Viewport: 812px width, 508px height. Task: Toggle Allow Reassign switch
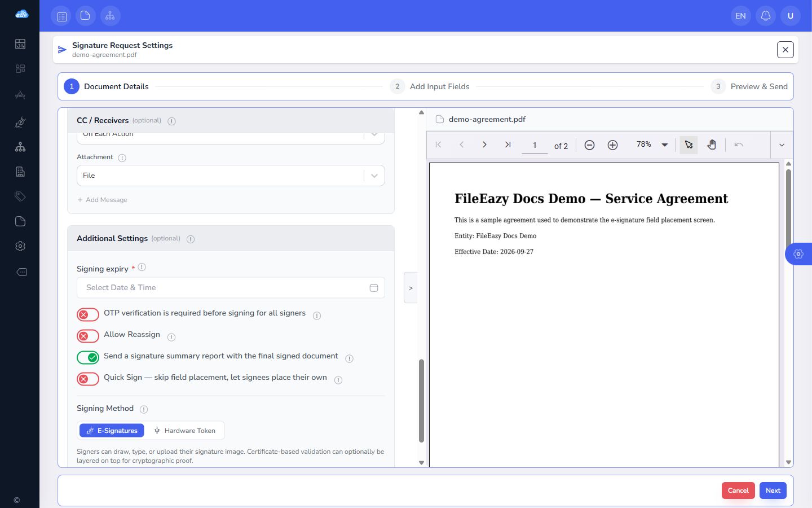click(x=88, y=336)
